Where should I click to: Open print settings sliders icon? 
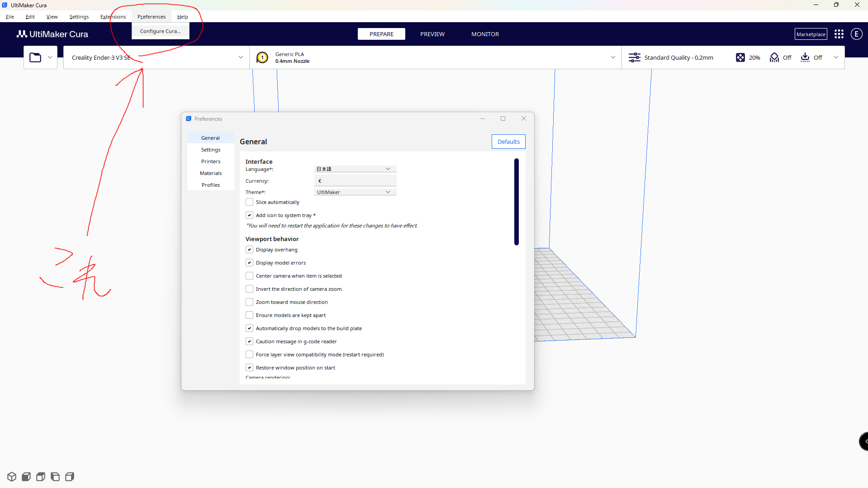point(635,57)
